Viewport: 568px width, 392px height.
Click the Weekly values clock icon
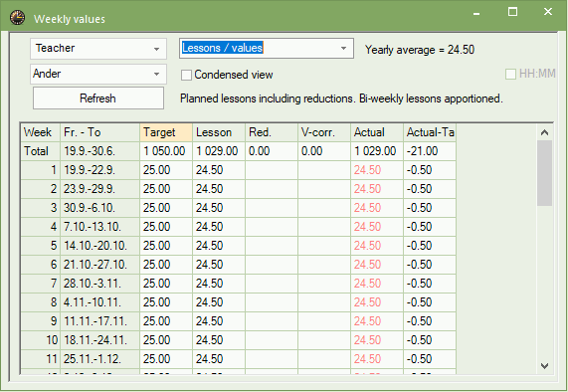(17, 17)
